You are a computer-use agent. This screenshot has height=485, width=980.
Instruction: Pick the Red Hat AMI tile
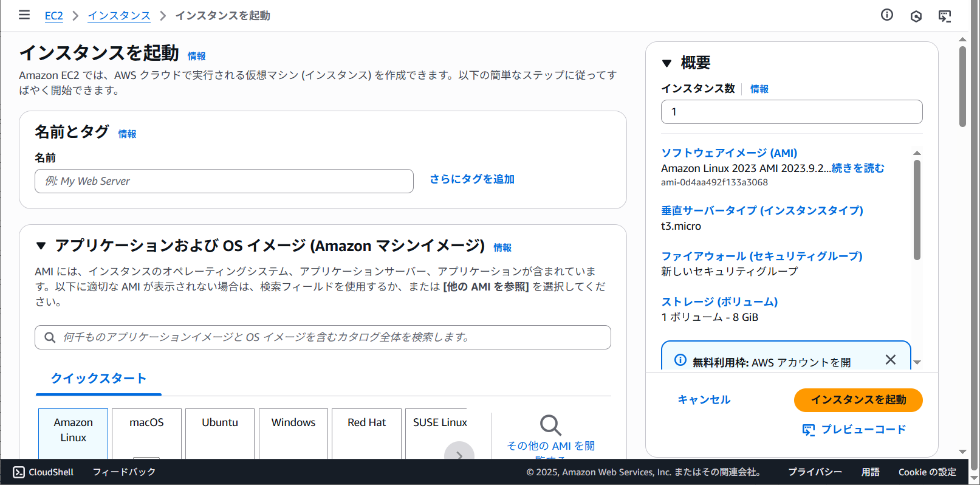366,432
